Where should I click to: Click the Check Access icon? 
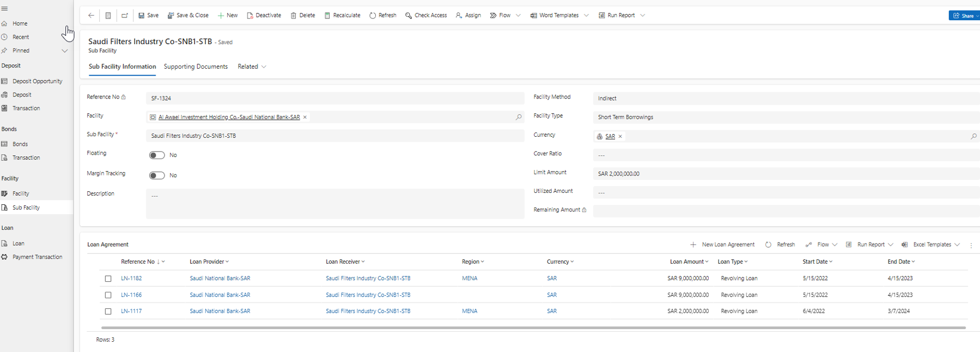pos(409,15)
